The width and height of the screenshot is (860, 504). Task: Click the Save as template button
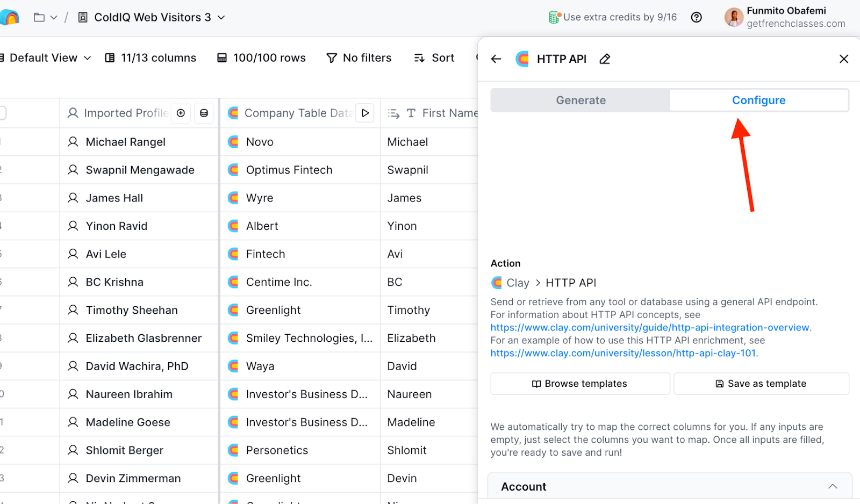761,384
